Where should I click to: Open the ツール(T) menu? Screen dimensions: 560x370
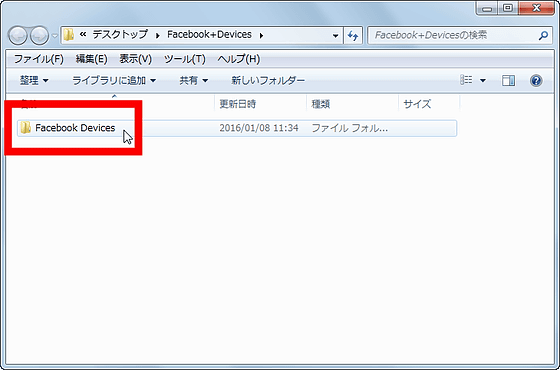click(185, 59)
